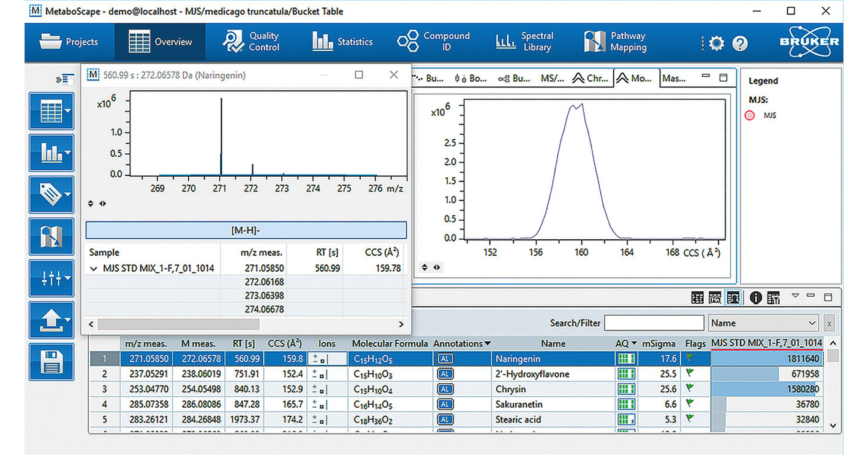Click the flag icon for Stearic acid
This screenshot has width=868, height=455.
coord(691,419)
